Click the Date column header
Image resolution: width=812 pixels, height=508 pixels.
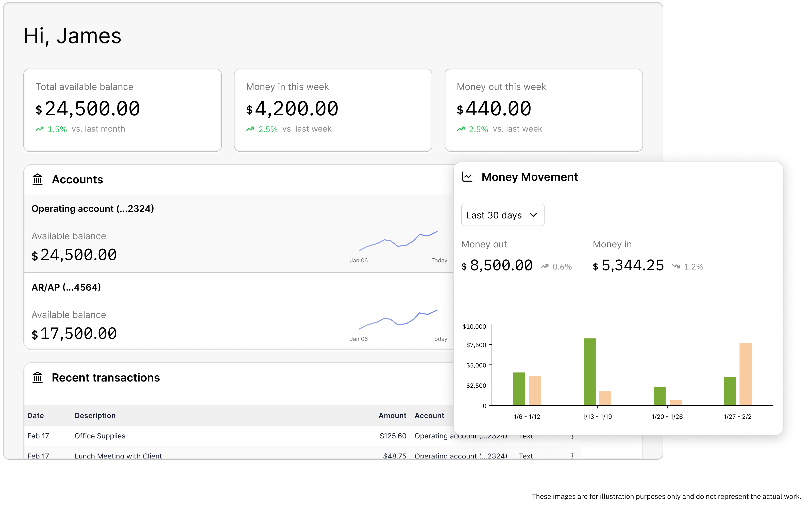click(36, 416)
